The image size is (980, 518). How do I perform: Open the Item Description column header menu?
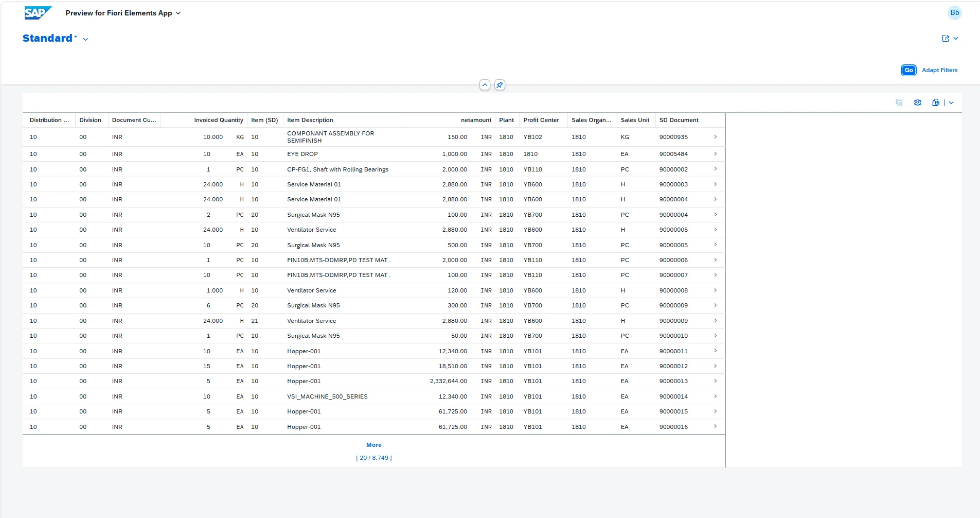point(342,120)
